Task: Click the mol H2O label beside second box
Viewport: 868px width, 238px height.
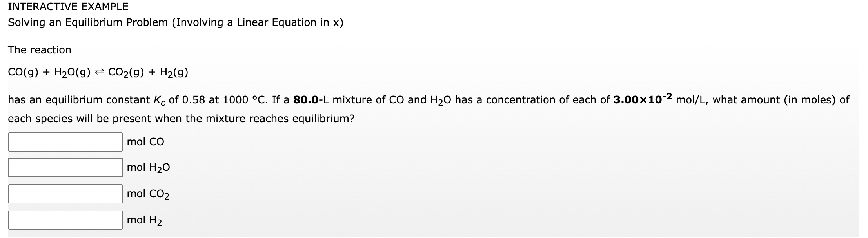Action: point(148,168)
